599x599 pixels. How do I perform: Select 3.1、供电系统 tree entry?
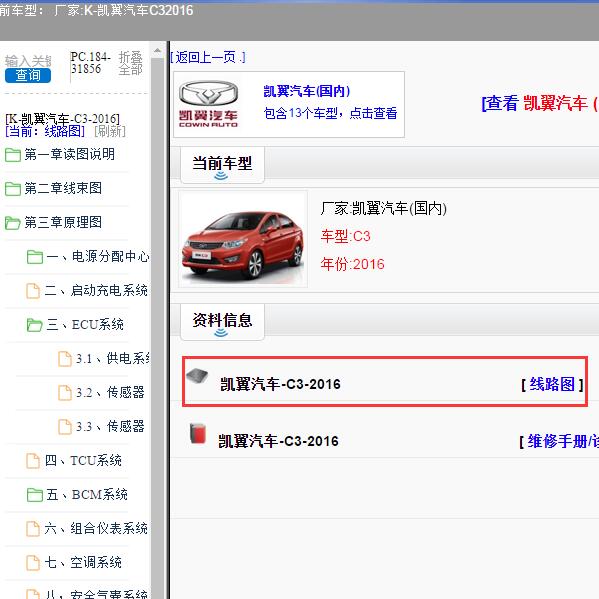coord(113,358)
